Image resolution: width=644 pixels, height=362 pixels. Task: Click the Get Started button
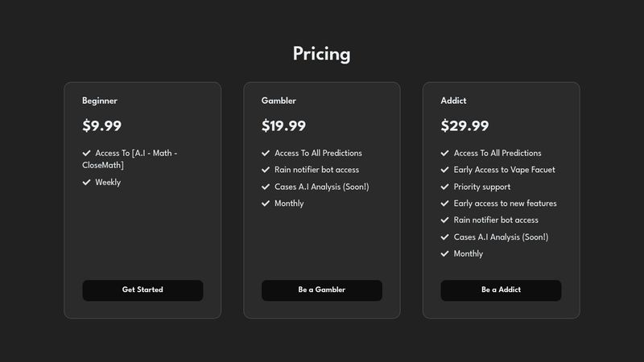[x=142, y=290]
